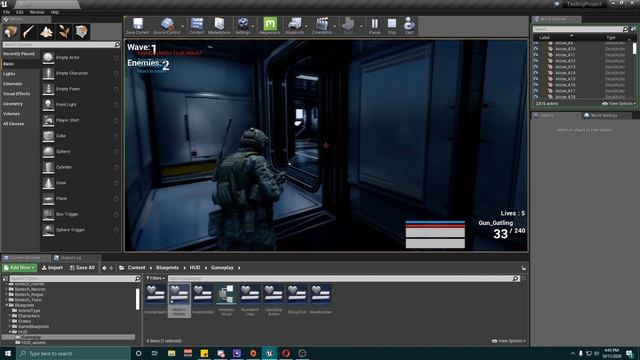Pause the running game simulation

pyautogui.click(x=375, y=24)
